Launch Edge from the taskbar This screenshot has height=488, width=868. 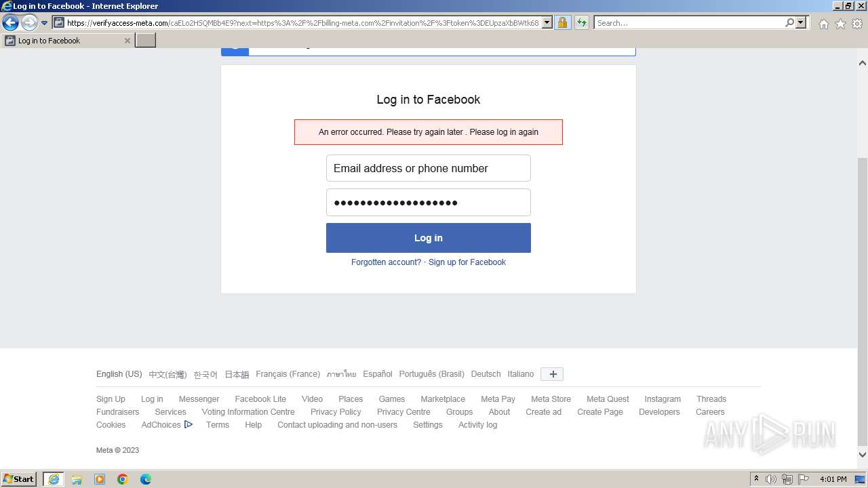coord(146,479)
